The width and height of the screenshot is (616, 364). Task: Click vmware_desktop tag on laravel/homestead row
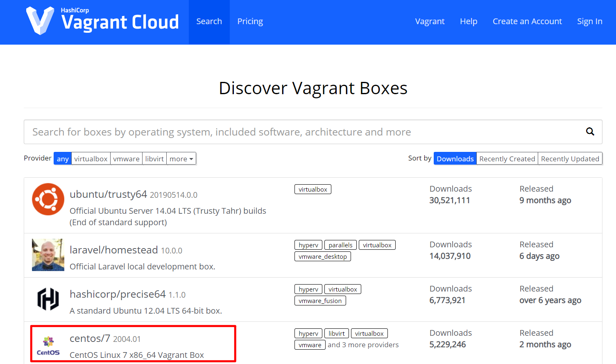tap(323, 256)
